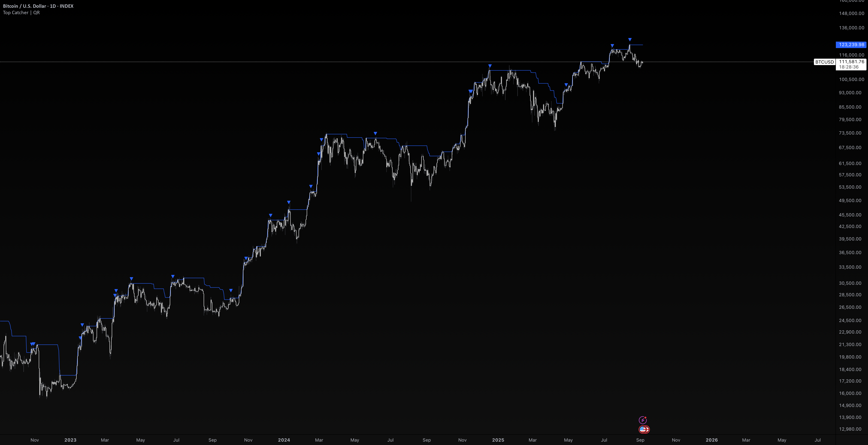Click the 33,500.00 price axis label
Screen dimensions: 868x445
click(x=850, y=267)
